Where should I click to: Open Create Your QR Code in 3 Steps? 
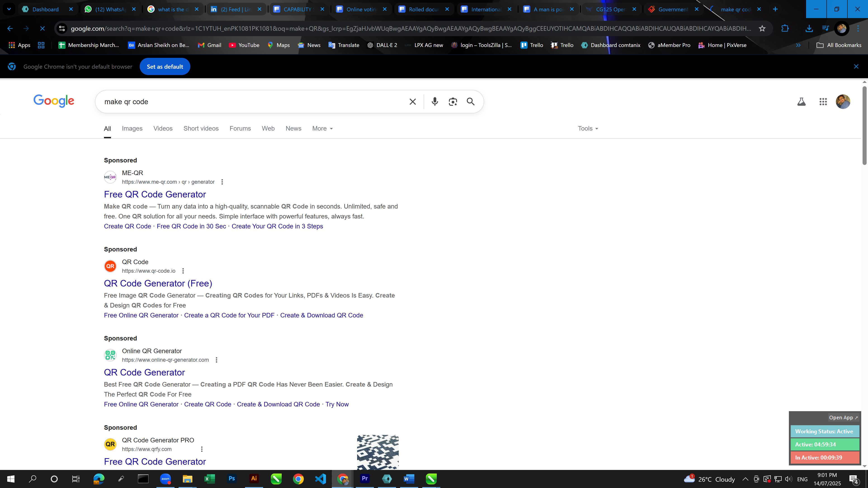277,226
